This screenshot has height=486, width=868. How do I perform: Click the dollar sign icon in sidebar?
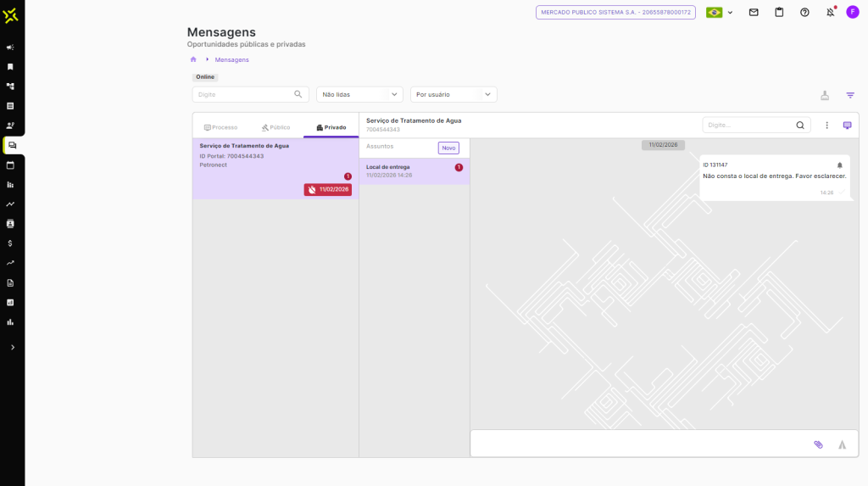(x=11, y=243)
